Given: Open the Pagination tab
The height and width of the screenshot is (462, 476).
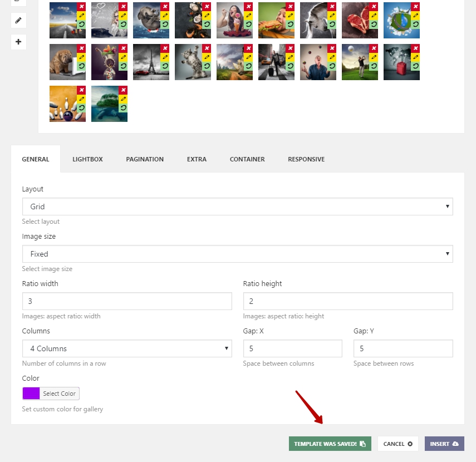Looking at the screenshot, I should pyautogui.click(x=145, y=159).
